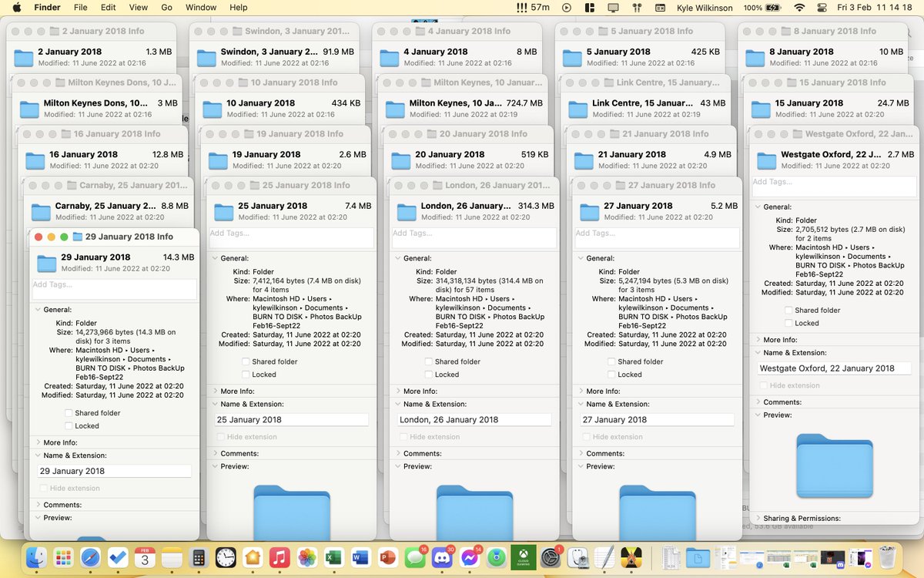Viewport: 924px width, 578px height.
Task: Launch Microsoft Excel from the Dock
Action: point(333,556)
